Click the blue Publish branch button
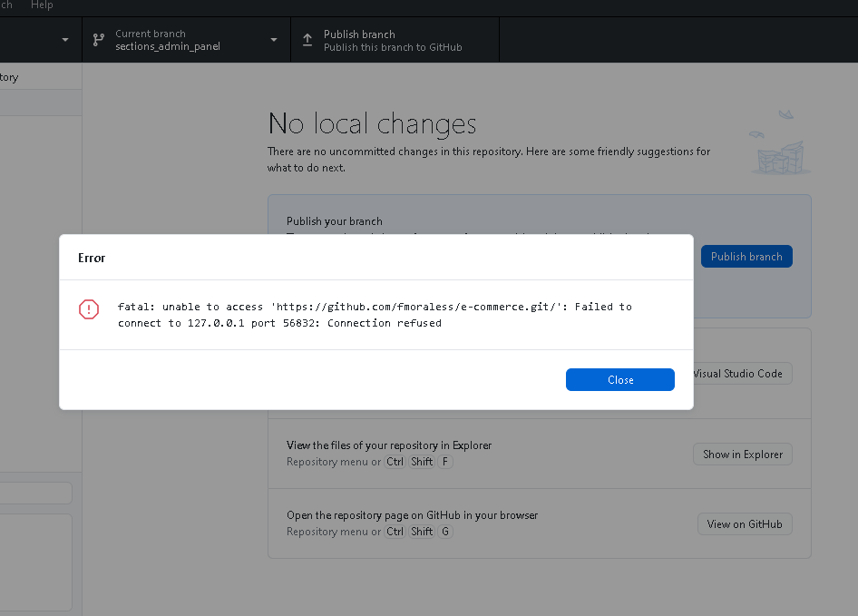The image size is (858, 616). (746, 256)
